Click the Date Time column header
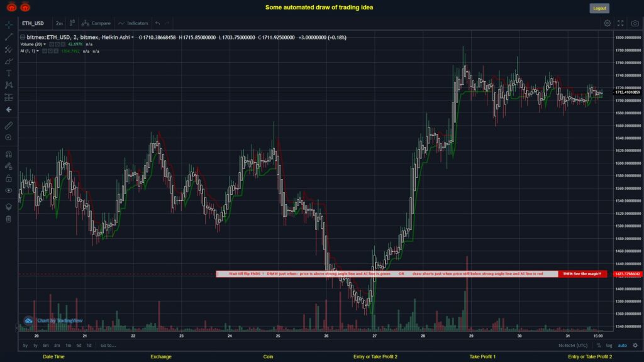The height and width of the screenshot is (362, 644). (54, 357)
